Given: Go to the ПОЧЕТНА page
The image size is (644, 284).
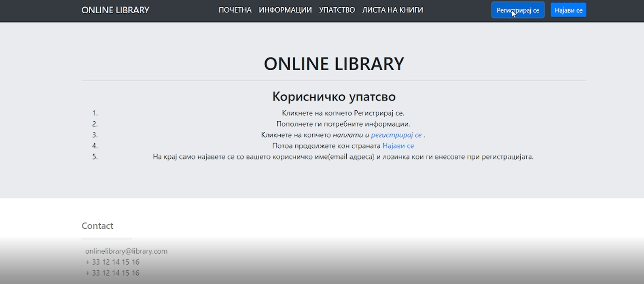Looking at the screenshot, I should pyautogui.click(x=235, y=10).
